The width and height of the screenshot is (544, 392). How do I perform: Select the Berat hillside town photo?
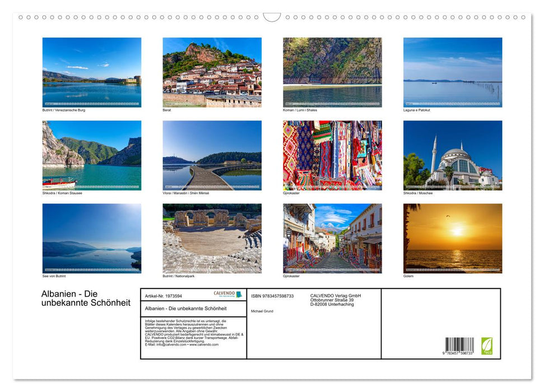pos(212,72)
